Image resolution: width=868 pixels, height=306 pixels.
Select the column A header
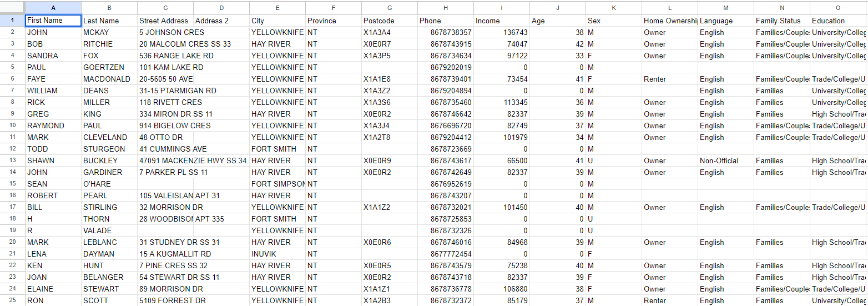pos(53,8)
